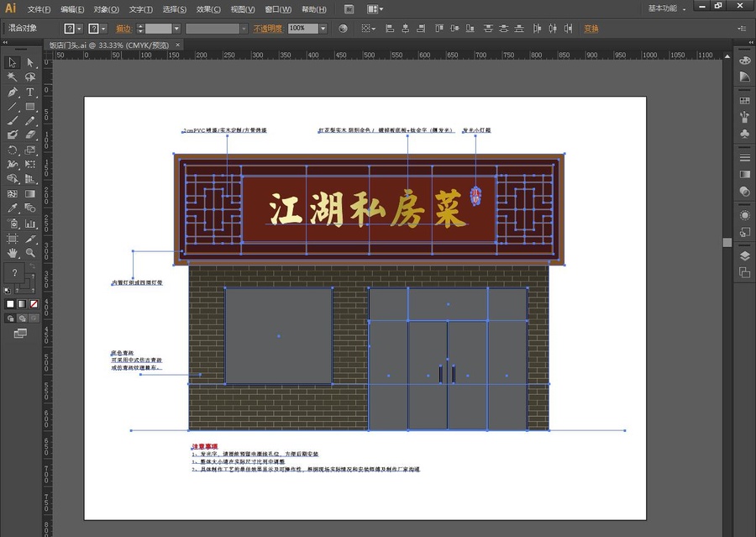Image resolution: width=756 pixels, height=537 pixels.
Task: Choose the Shape Builder tool
Action: (x=12, y=179)
